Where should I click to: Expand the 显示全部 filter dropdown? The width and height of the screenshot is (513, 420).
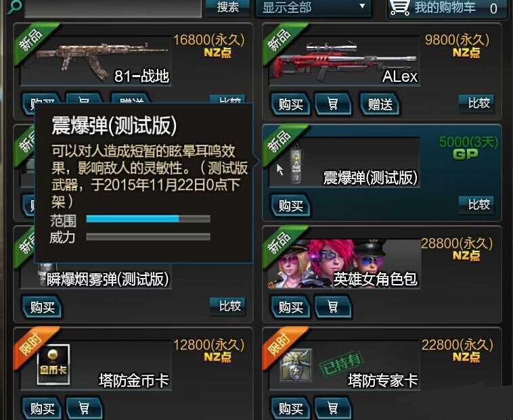click(313, 7)
